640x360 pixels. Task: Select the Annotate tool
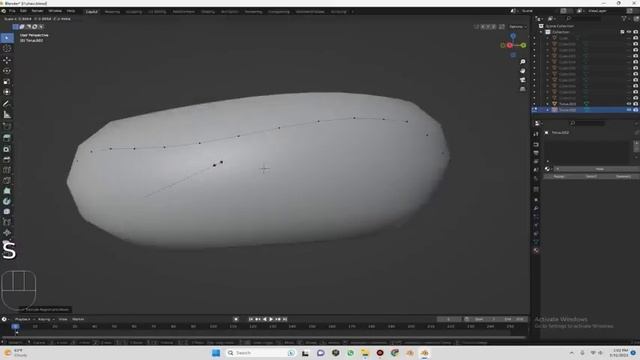coord(7,104)
